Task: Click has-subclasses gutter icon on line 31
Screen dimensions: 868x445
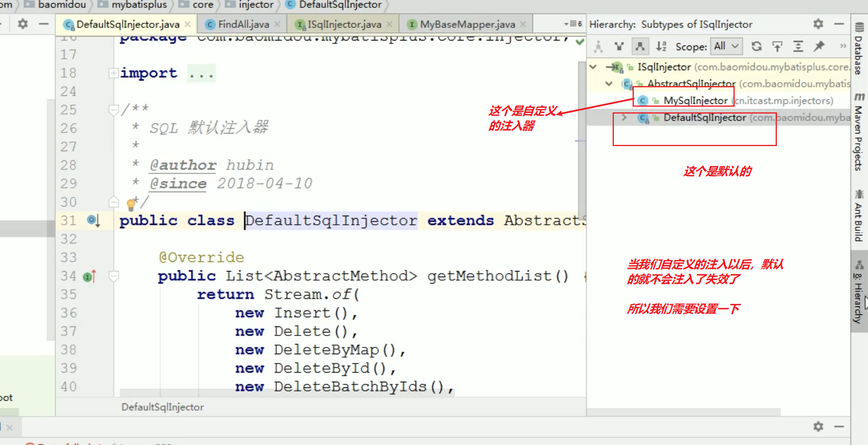Action: coord(93,220)
